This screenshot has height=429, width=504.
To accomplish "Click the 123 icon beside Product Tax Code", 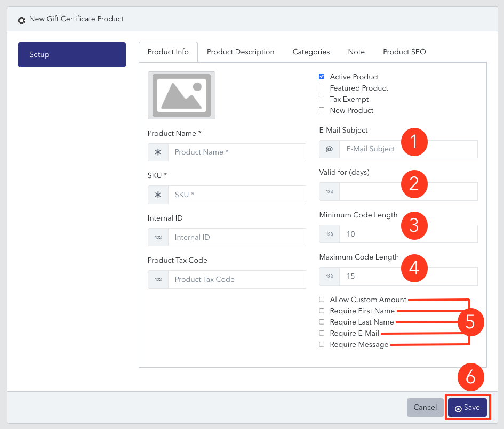I will (158, 279).
